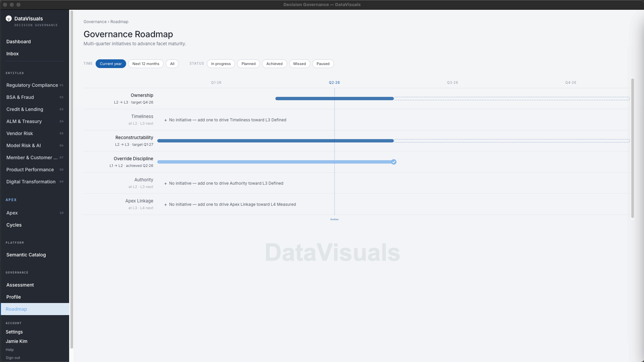Toggle the Paused status filter
644x362 pixels.
(323, 64)
